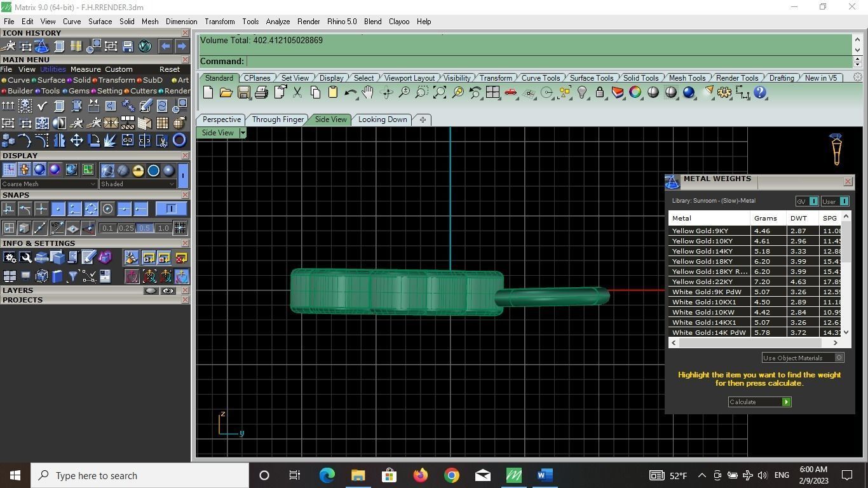Close the Metal Weights panel
The height and width of the screenshot is (488, 868).
tap(848, 182)
